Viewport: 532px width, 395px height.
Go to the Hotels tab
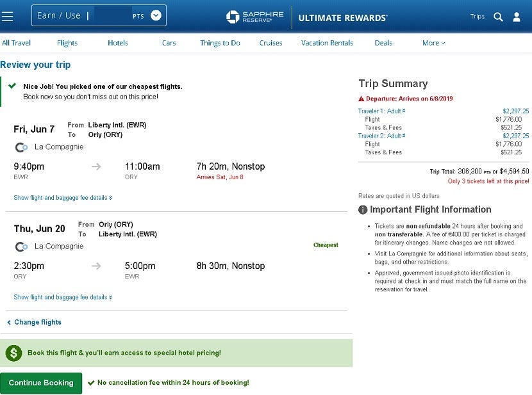tap(118, 43)
